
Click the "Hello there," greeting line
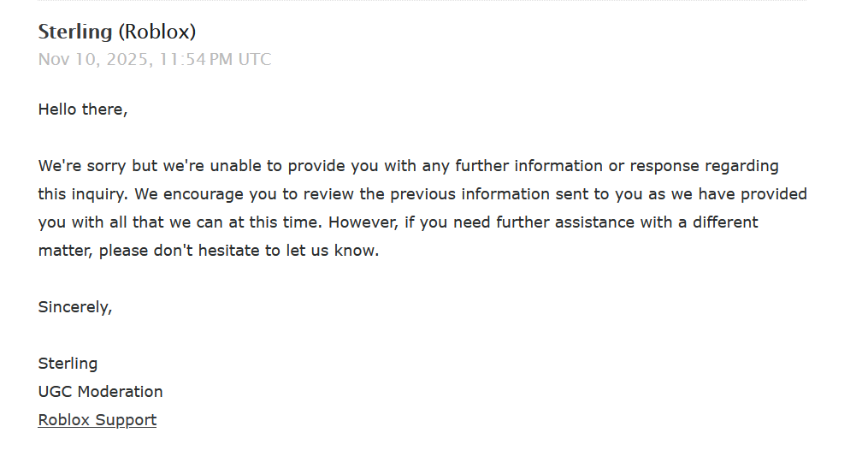[x=82, y=110]
